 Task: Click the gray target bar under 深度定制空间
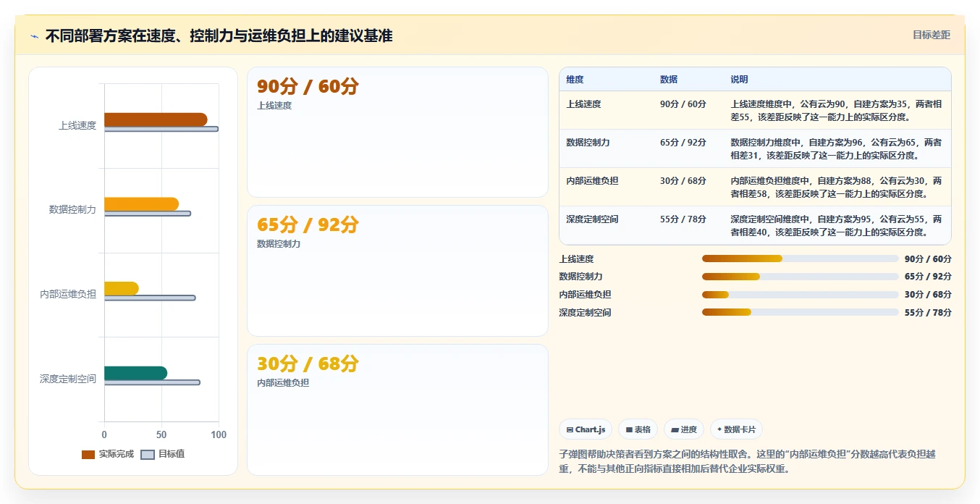(x=152, y=382)
